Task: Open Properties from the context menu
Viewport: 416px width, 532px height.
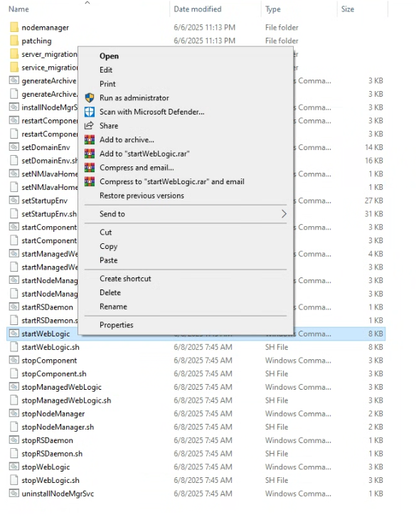Action: (x=117, y=325)
